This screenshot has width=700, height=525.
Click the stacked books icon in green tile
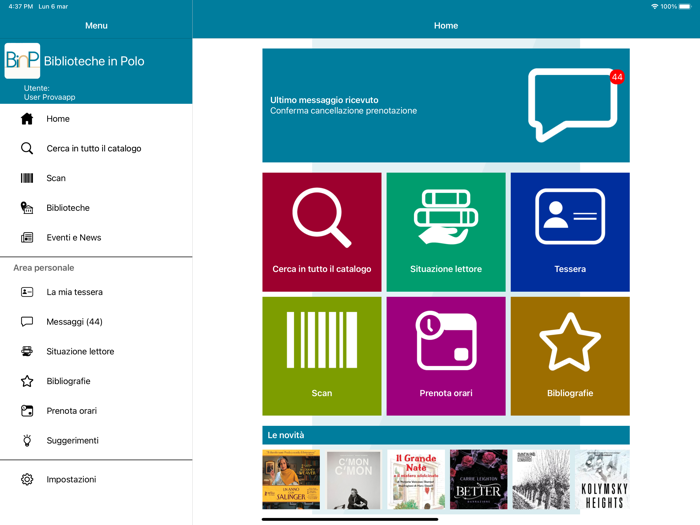click(446, 217)
